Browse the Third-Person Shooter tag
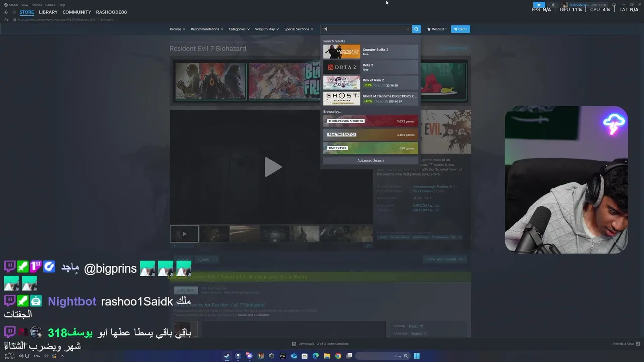 tap(370, 121)
